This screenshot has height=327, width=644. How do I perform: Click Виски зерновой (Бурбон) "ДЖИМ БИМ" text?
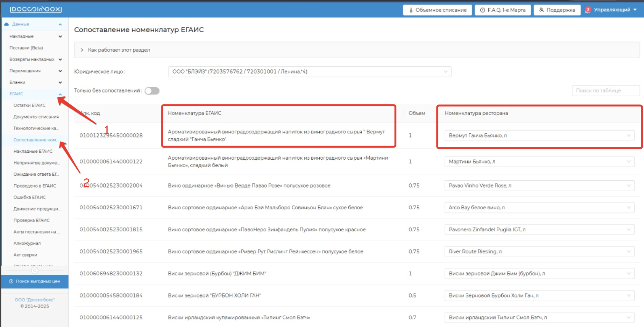217,274
